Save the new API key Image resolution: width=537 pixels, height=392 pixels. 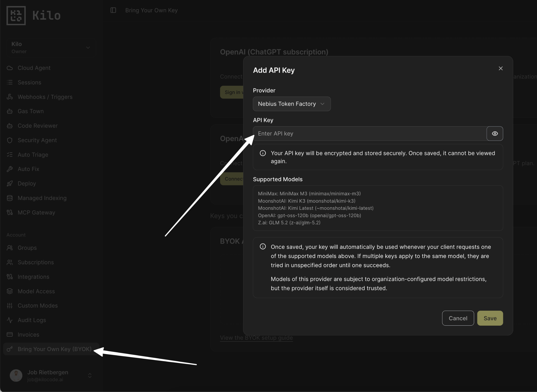pyautogui.click(x=490, y=318)
